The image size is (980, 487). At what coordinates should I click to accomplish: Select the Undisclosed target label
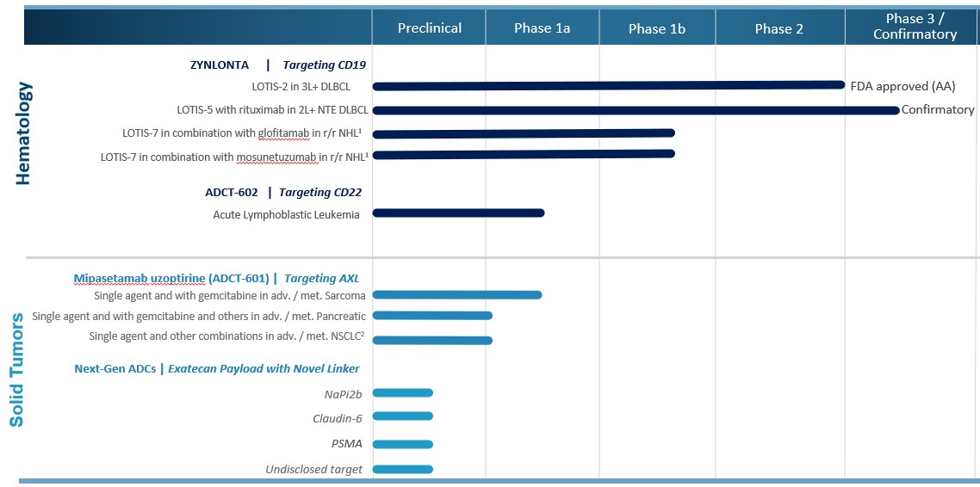point(313,469)
